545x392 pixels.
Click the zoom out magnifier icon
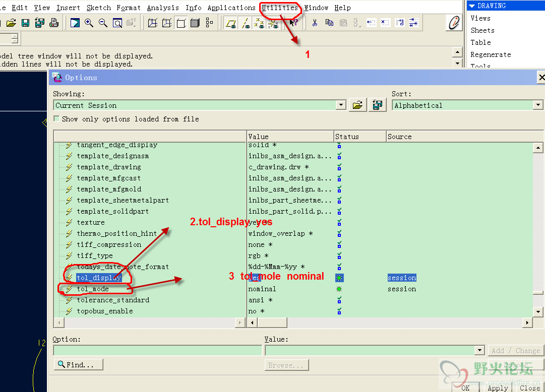103,23
